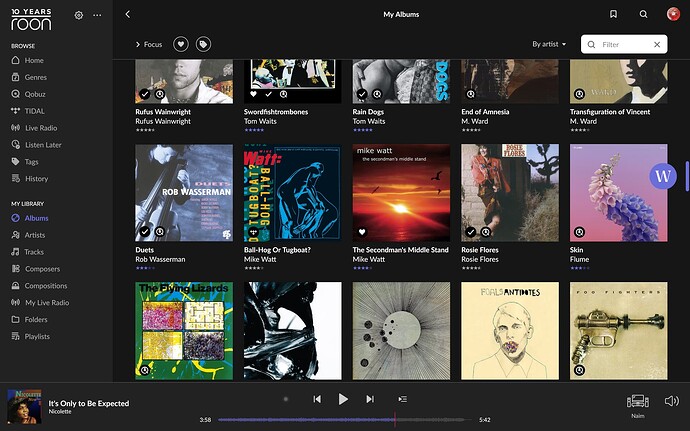Open Composers in My Library
This screenshot has height=431, width=690.
tap(36, 269)
